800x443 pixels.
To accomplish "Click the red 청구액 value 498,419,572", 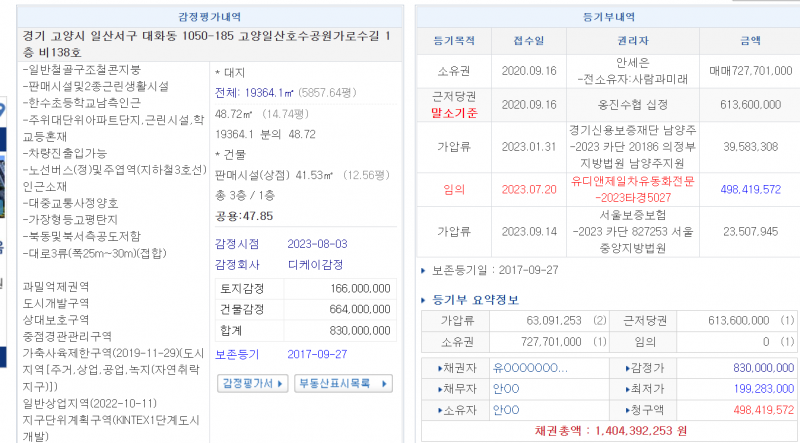I will tap(764, 410).
